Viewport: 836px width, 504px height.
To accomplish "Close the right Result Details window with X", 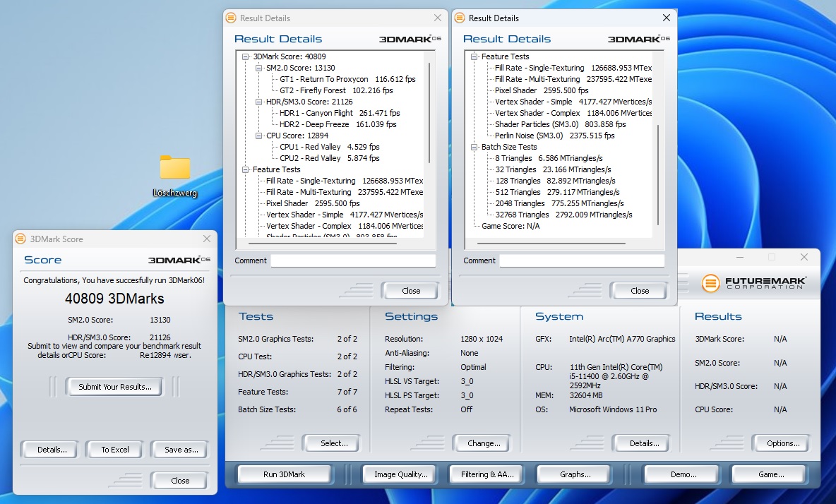I will point(667,18).
